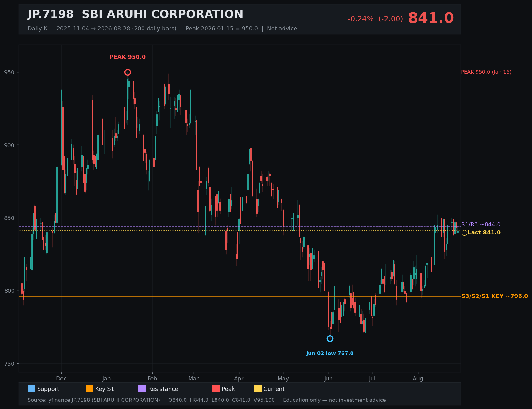Click the "Daily K" subtitle text

click(x=37, y=29)
